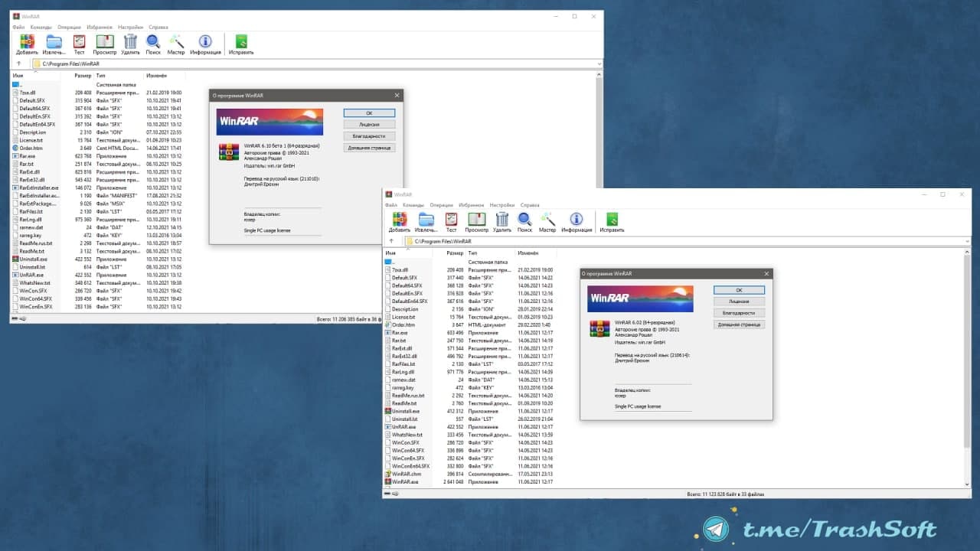
Task: Open the Справка menu in the bottom-right WinRAR window
Action: point(530,205)
